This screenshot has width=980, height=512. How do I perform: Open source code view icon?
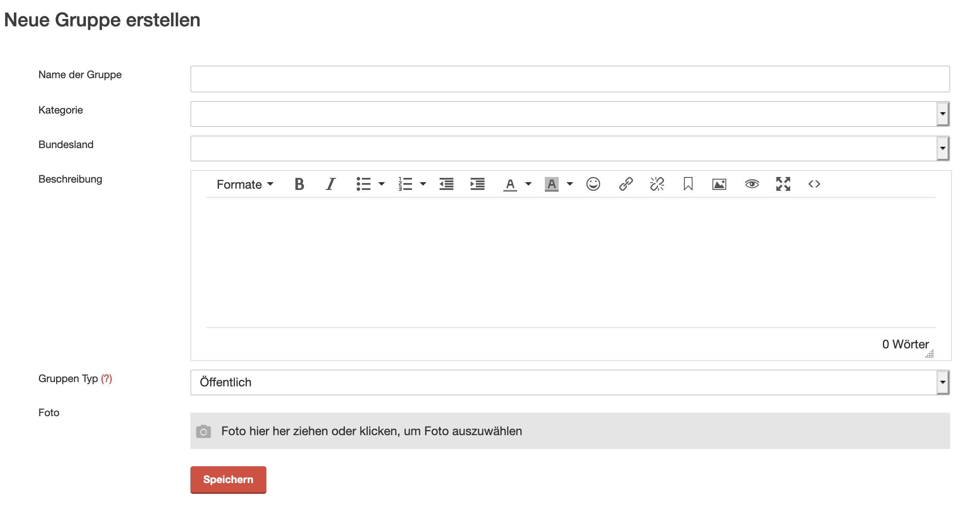click(814, 184)
